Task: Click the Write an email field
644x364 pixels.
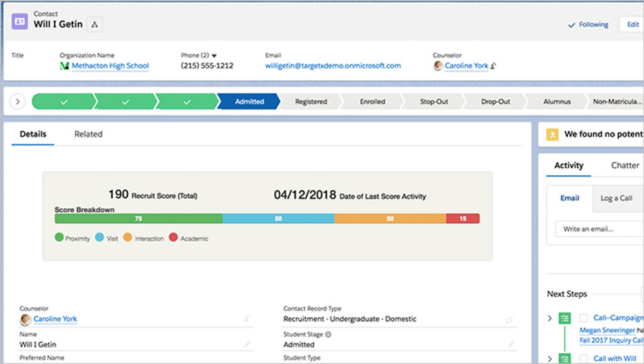Action: (x=600, y=229)
